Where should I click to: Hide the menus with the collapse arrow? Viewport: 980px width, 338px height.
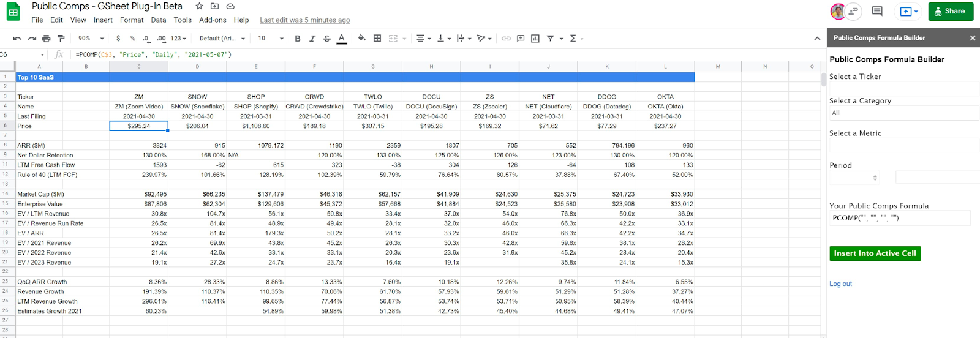pyautogui.click(x=817, y=39)
